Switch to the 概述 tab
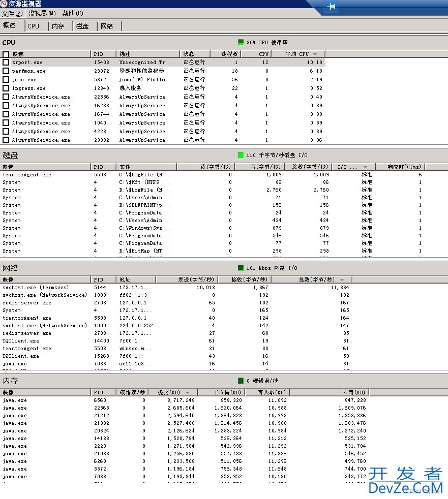This screenshot has width=448, height=499. [x=12, y=26]
